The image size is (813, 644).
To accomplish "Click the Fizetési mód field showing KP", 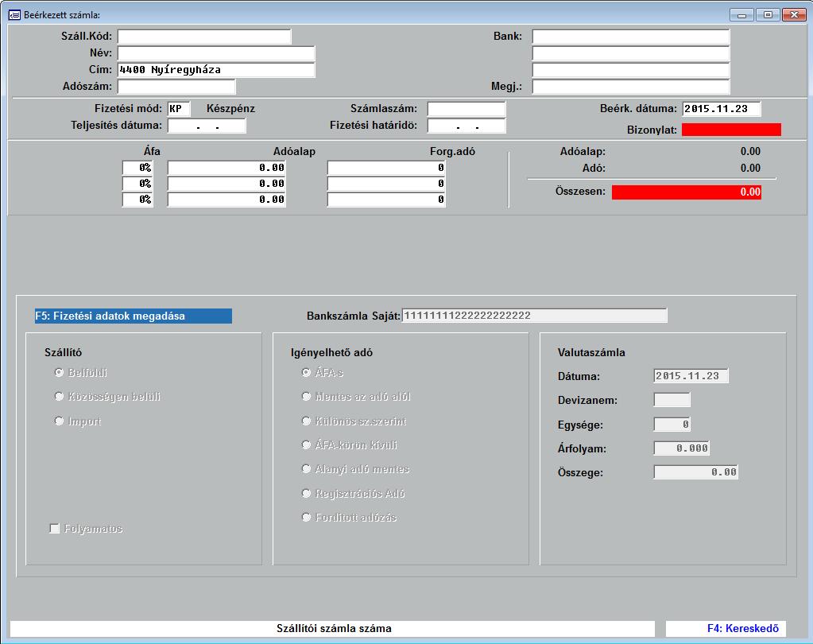I will point(179,109).
